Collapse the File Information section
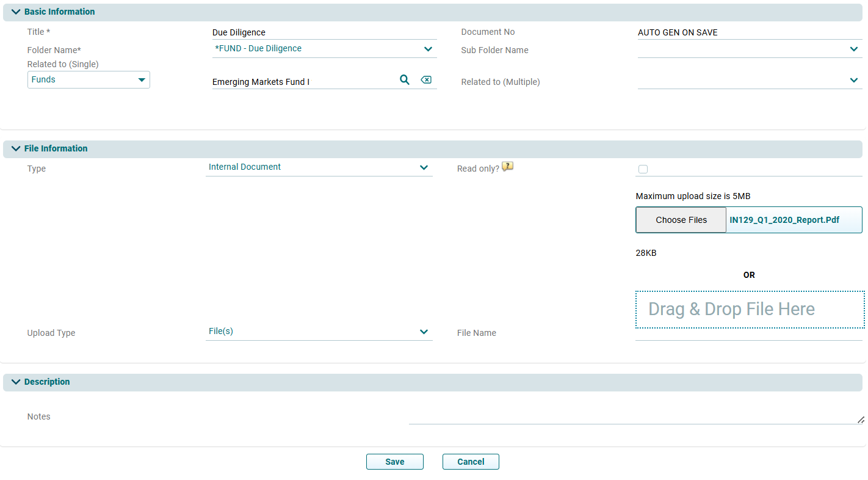 click(x=16, y=148)
